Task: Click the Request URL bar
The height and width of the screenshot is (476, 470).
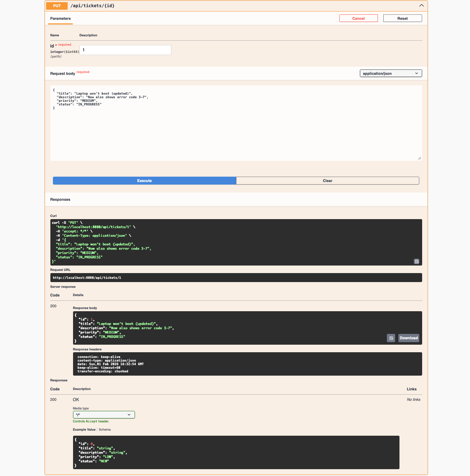Action: click(x=236, y=277)
